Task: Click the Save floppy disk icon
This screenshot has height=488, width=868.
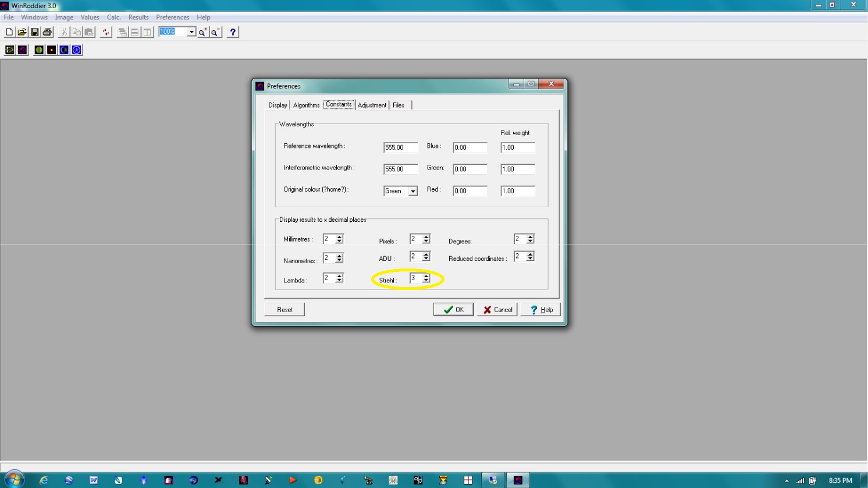Action: click(x=35, y=32)
